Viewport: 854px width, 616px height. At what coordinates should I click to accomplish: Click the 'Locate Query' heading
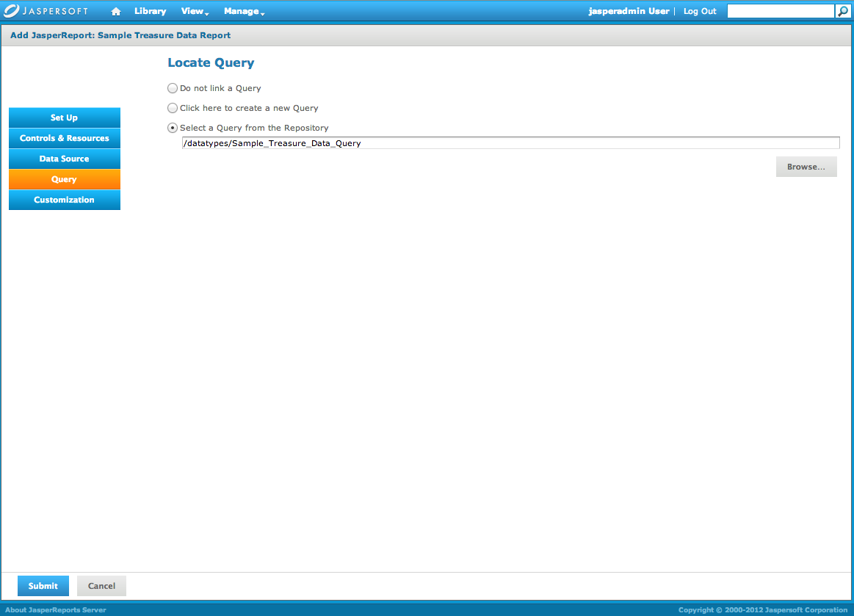tap(211, 62)
